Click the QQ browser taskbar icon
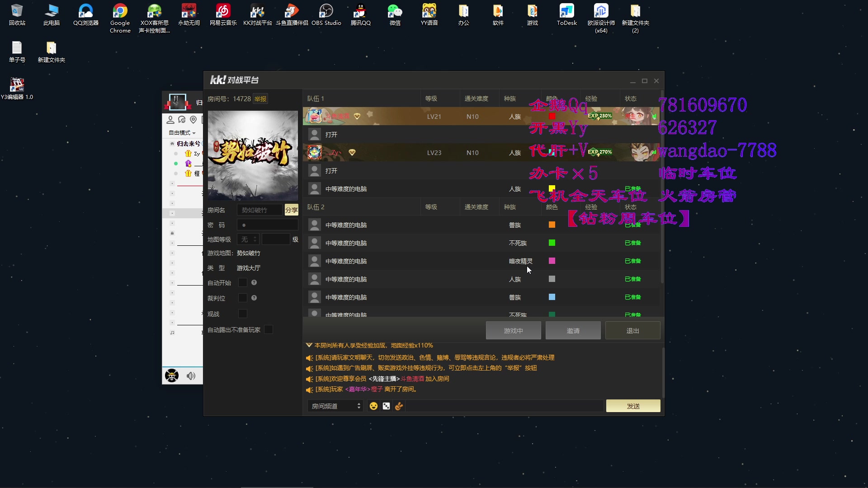Screen dimensions: 868x488 click(x=85, y=14)
